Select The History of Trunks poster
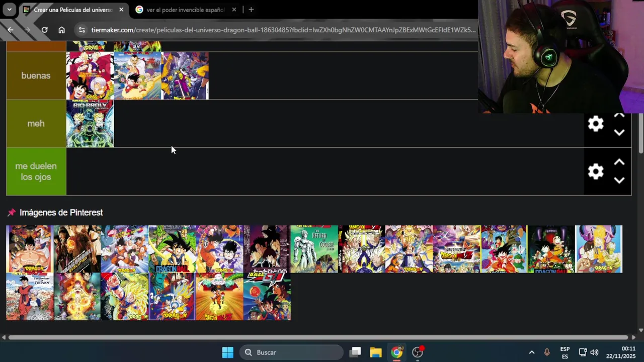Viewport: 644px width, 362px height. click(x=30, y=297)
